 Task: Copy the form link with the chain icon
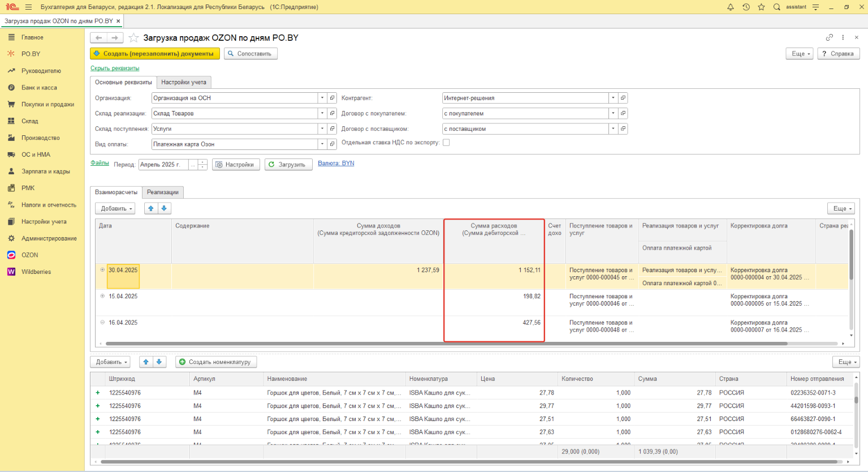point(830,37)
